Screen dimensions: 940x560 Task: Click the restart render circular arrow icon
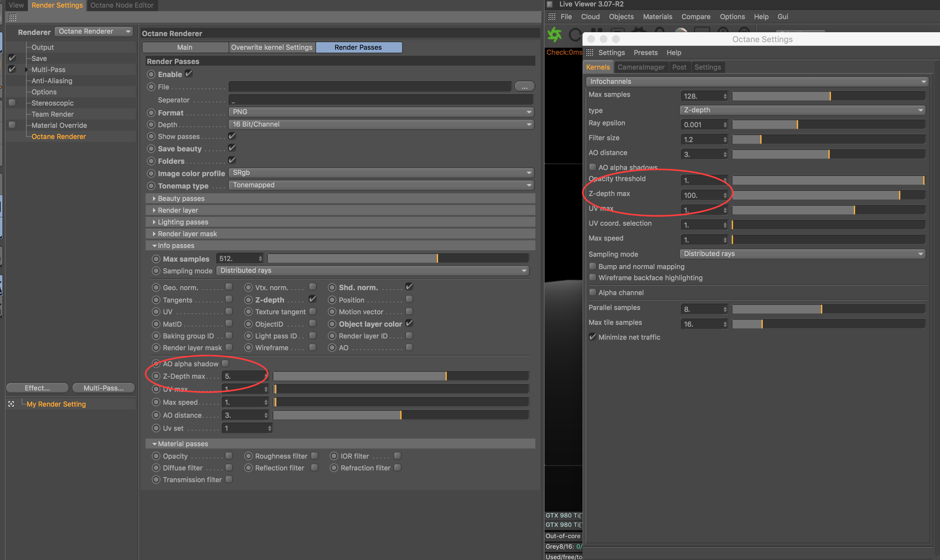point(574,35)
